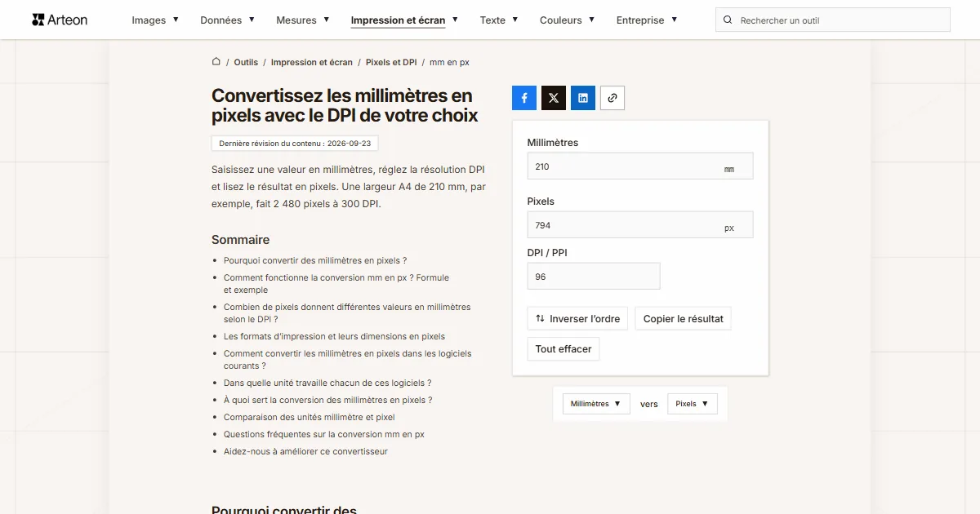Open the Millimètres source unit dropdown
This screenshot has height=514, width=980.
tap(596, 404)
